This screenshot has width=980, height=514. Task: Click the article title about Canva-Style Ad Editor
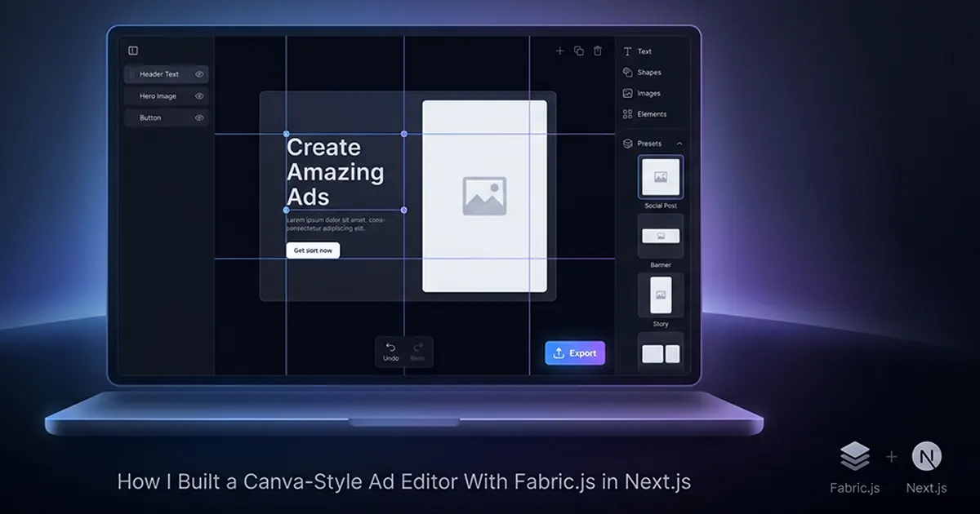point(403,481)
